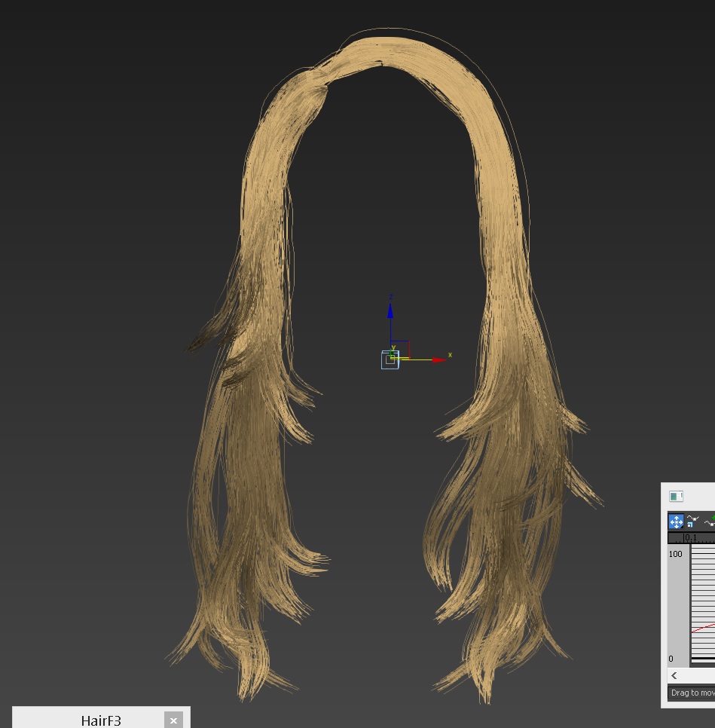
Task: Switch to the HairF3 tab
Action: [x=100, y=720]
